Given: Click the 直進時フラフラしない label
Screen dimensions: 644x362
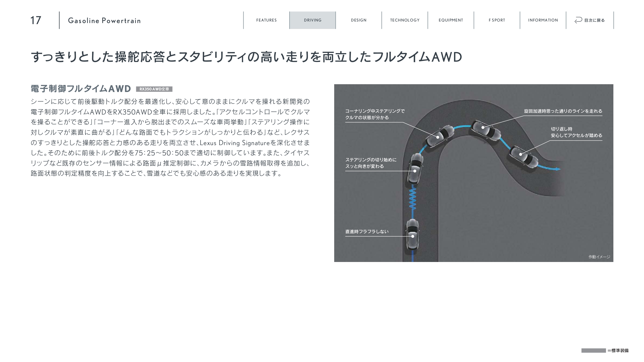Looking at the screenshot, I should [367, 232].
